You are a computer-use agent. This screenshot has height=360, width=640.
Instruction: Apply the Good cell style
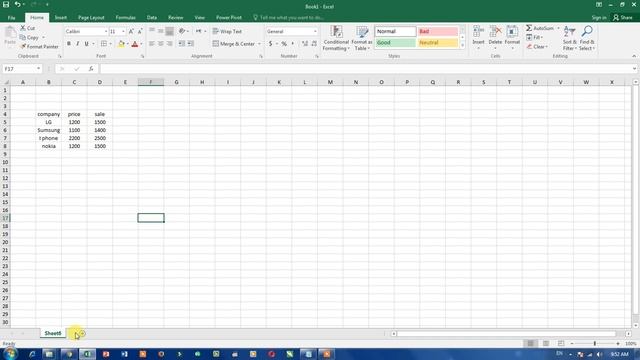point(395,43)
